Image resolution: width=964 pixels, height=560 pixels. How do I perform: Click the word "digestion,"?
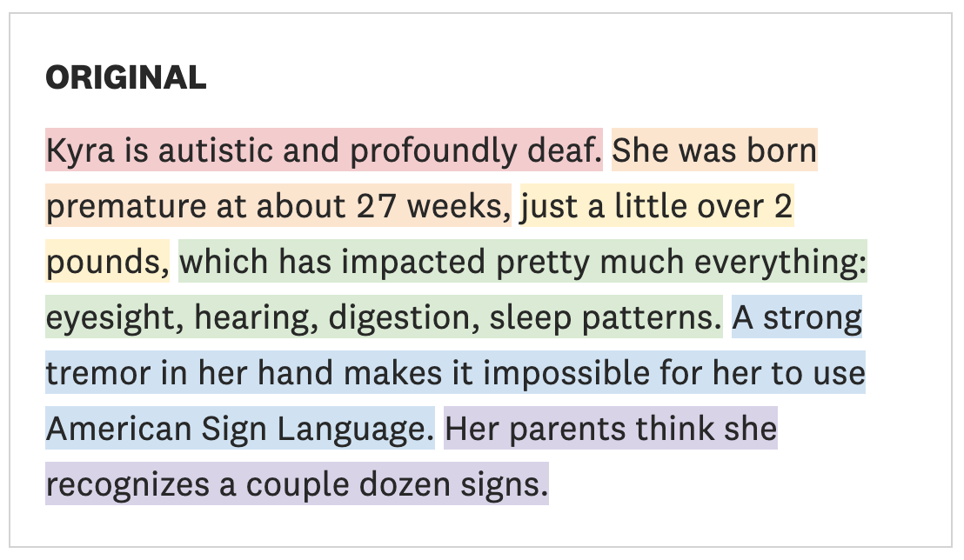pyautogui.click(x=404, y=317)
